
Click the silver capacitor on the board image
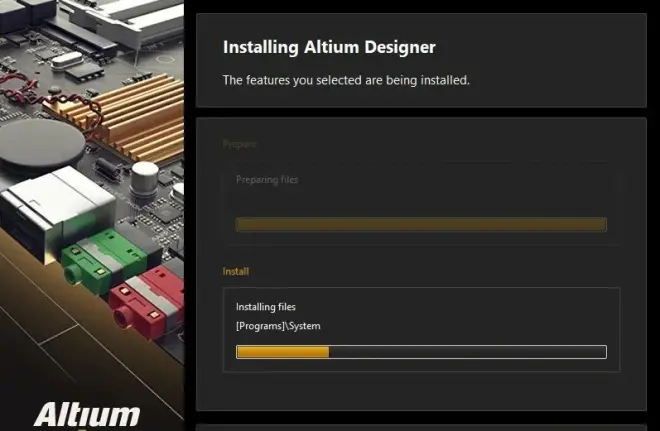144,178
